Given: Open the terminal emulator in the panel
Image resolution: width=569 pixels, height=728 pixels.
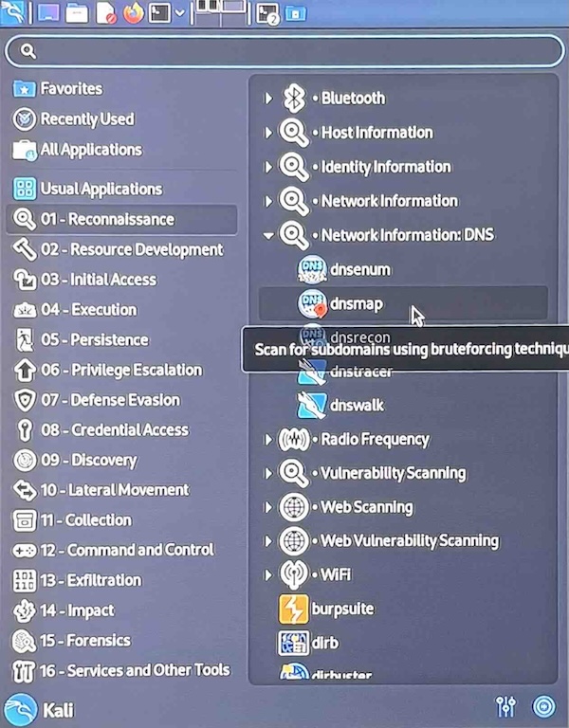Looking at the screenshot, I should (159, 13).
